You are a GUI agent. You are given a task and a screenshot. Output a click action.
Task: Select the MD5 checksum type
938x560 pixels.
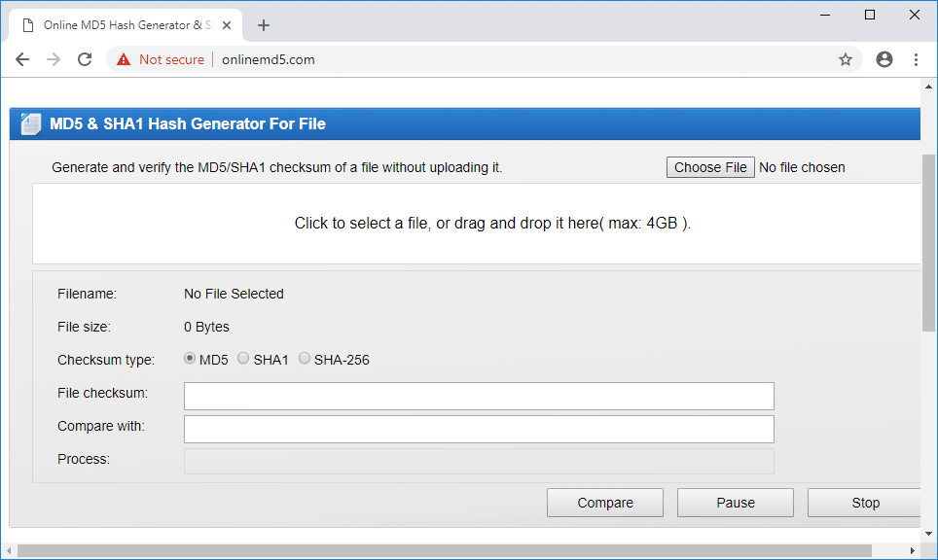click(x=190, y=359)
